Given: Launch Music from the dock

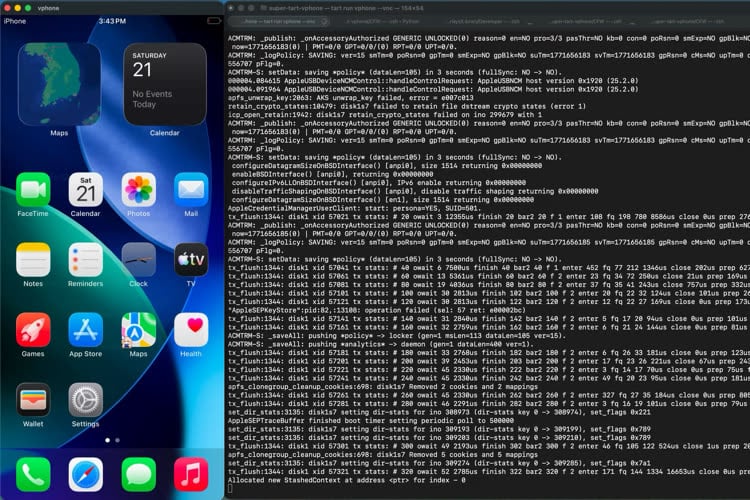Looking at the screenshot, I should 191,473.
